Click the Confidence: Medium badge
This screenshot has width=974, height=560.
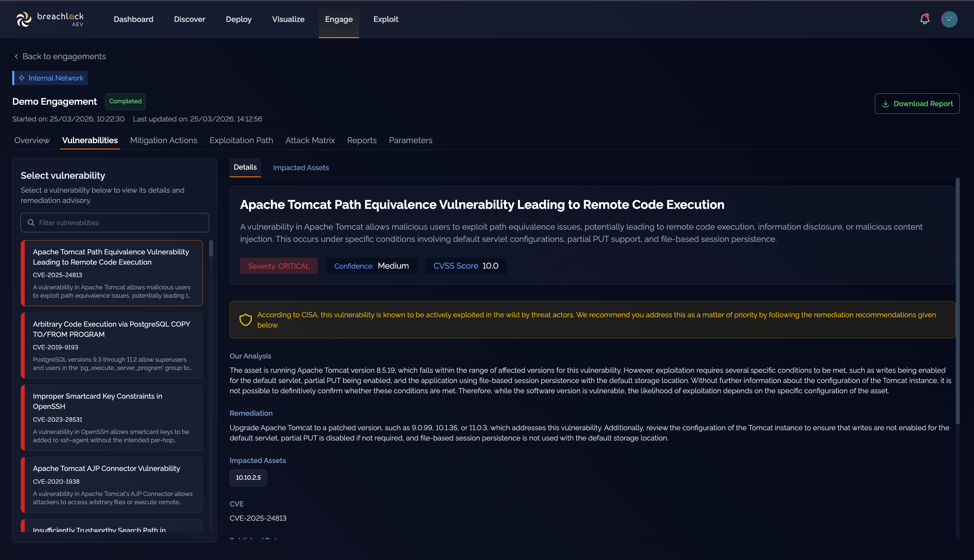[371, 266]
